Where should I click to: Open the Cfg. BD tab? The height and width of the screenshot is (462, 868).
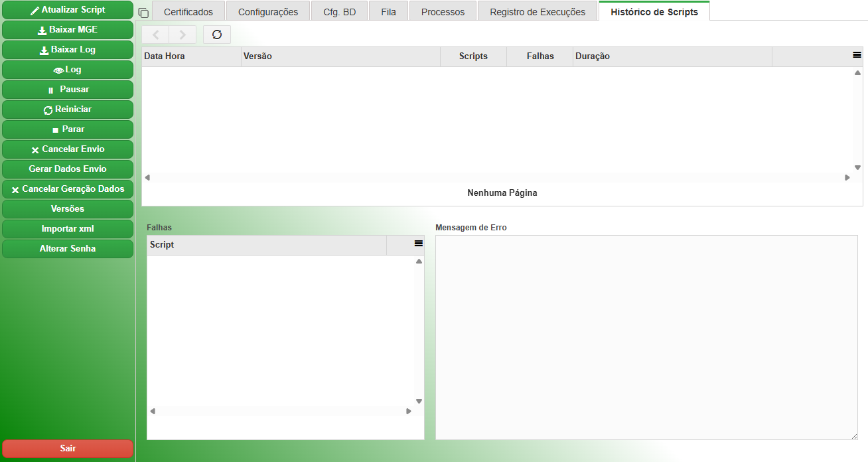pyautogui.click(x=340, y=11)
